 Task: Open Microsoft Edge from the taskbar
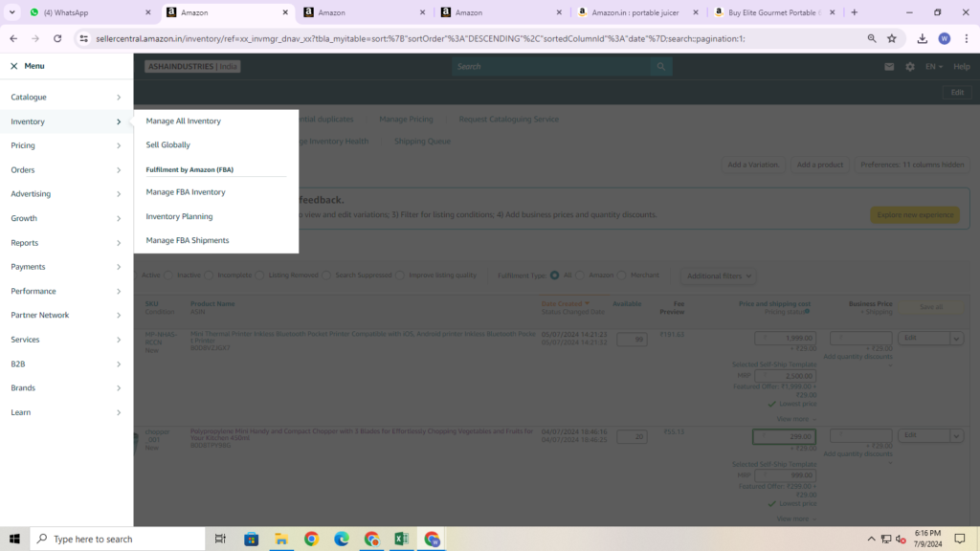tap(342, 539)
